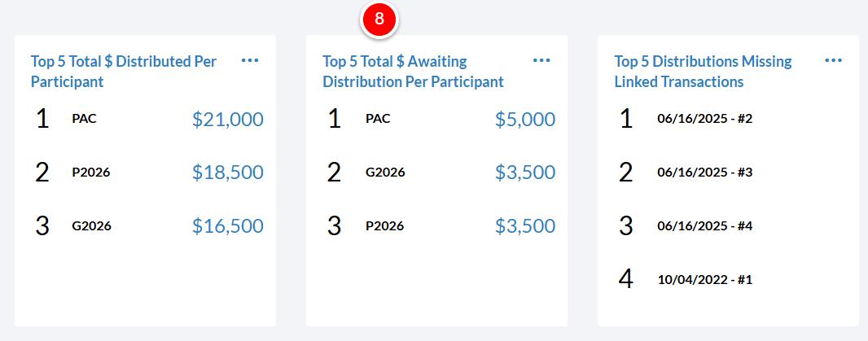Open distribution 10/04/2022 - #1
The height and width of the screenshot is (341, 868).
tap(704, 279)
